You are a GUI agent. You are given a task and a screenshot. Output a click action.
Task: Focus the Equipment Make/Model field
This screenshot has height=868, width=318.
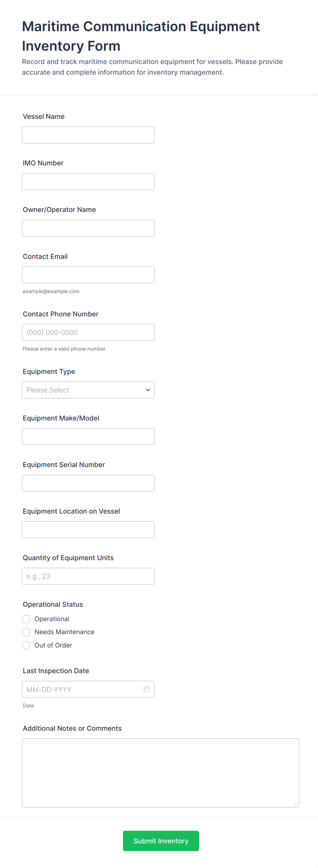pos(88,437)
